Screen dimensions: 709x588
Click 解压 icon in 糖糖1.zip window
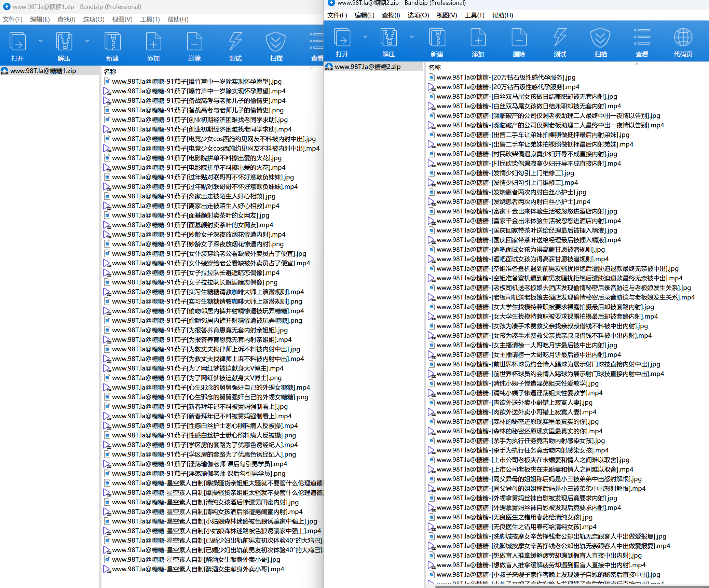(x=64, y=41)
